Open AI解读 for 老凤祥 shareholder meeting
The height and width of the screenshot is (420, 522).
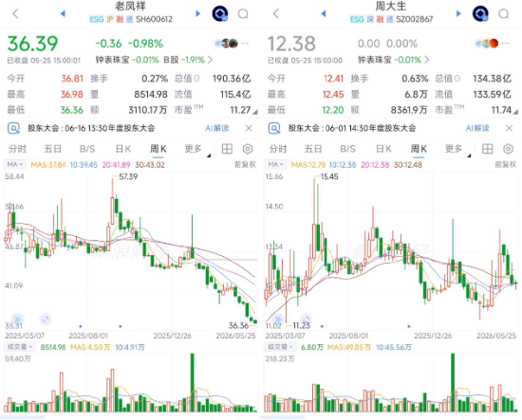click(217, 128)
